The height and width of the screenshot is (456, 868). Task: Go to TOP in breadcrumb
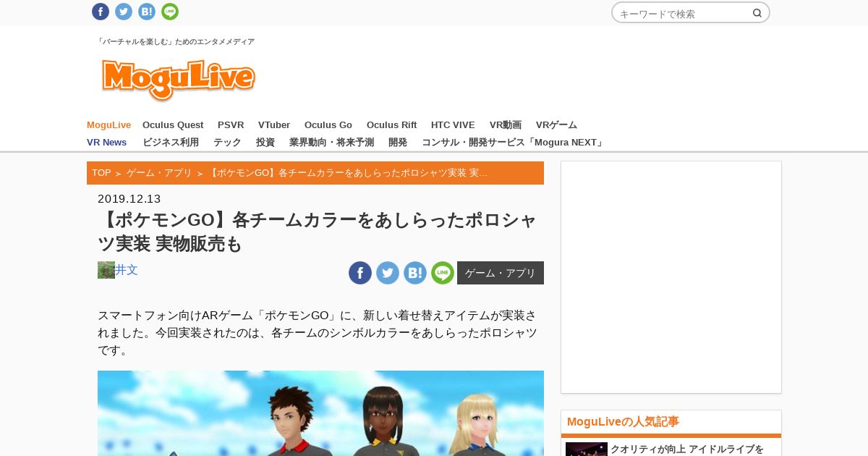(x=101, y=173)
